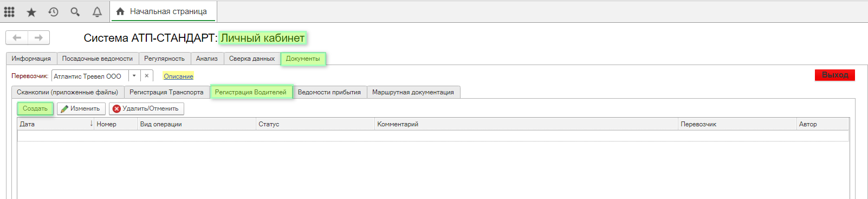Open the sections menu grid icon
This screenshot has width=868, height=199.
click(x=9, y=11)
